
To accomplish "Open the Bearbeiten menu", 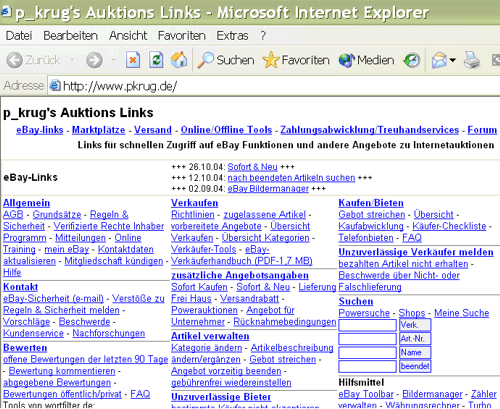I will (x=70, y=35).
